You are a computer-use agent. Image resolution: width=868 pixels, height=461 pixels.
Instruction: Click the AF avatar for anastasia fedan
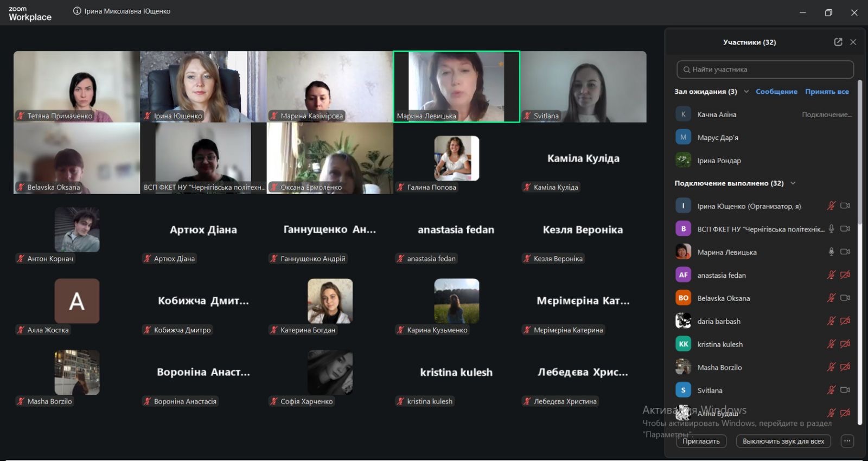click(x=683, y=275)
